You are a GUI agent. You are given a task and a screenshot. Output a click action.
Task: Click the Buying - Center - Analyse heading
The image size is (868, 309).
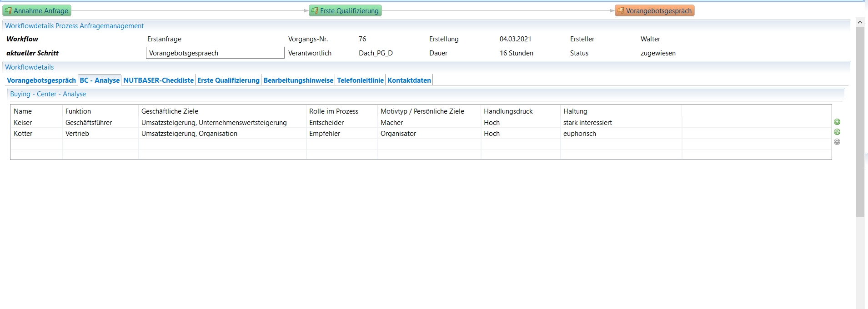tap(48, 94)
